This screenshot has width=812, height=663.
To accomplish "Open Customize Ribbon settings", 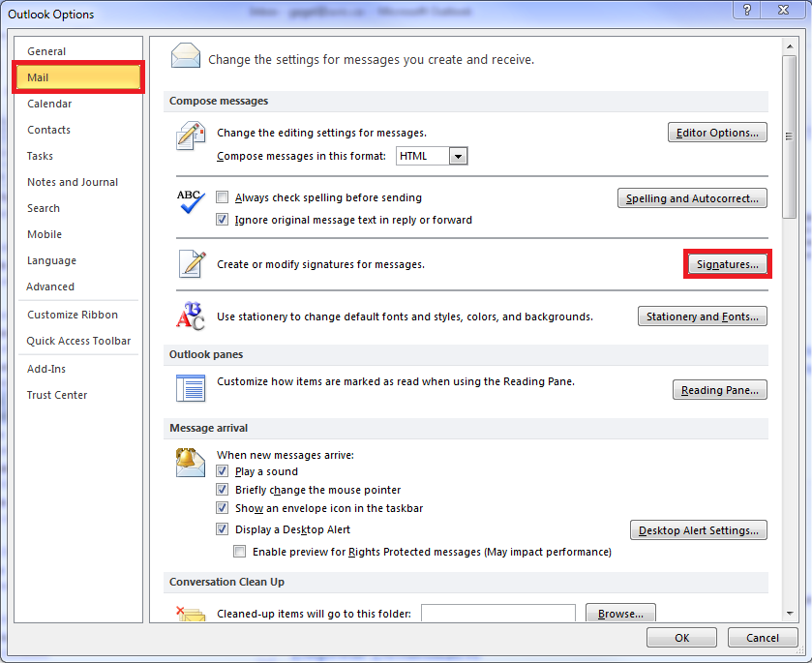I will [78, 315].
